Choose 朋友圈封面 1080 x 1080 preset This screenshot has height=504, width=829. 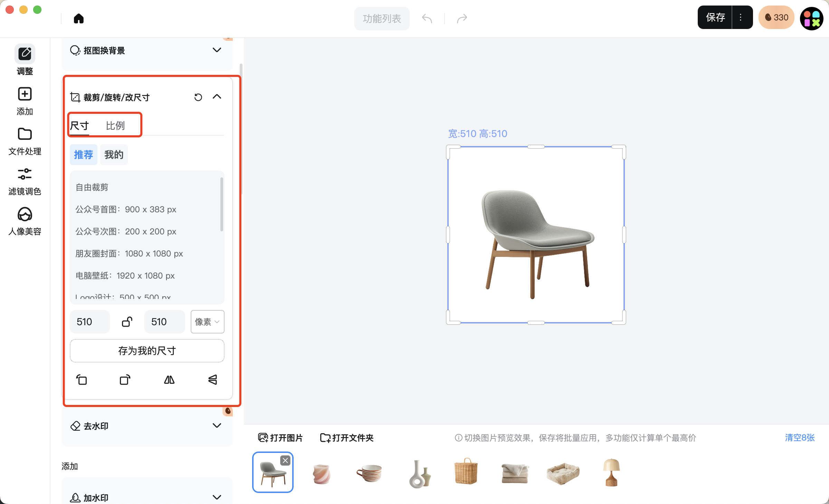pos(129,254)
